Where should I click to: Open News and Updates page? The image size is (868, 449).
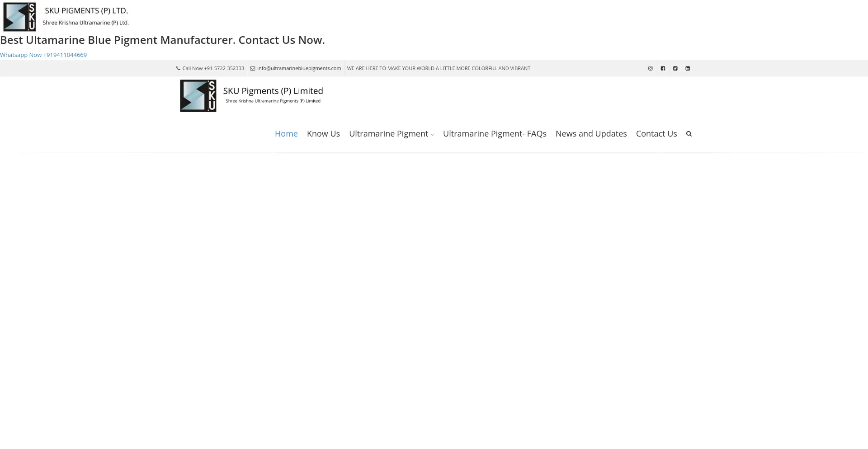(x=591, y=134)
